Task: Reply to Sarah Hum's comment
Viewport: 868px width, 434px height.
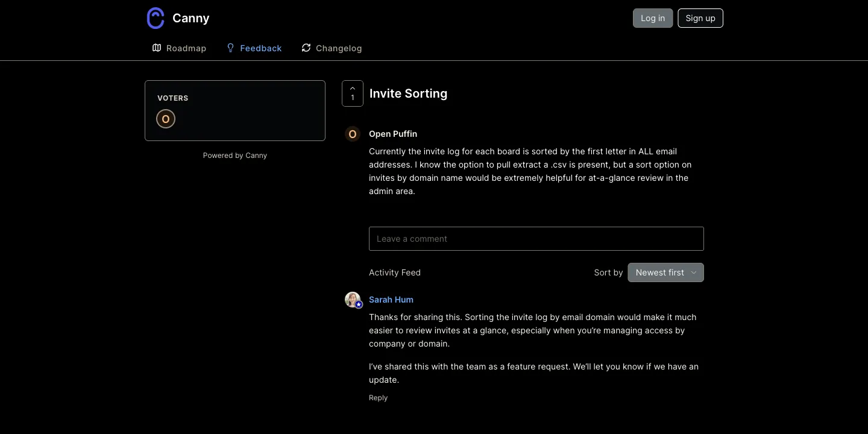Action: [378, 398]
